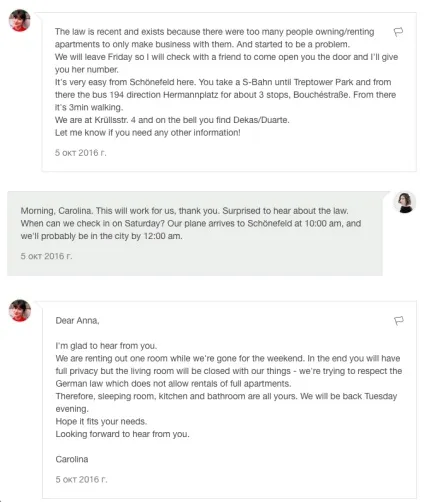424x502 pixels.
Task: Click the date below the Carolina signature
Action: tap(81, 480)
